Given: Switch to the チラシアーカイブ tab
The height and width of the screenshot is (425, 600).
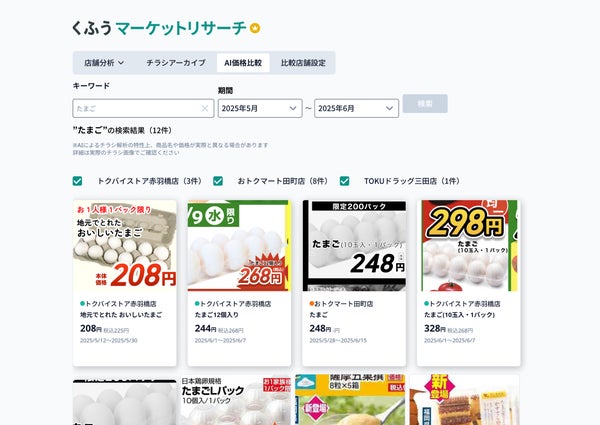Looking at the screenshot, I should pos(176,63).
